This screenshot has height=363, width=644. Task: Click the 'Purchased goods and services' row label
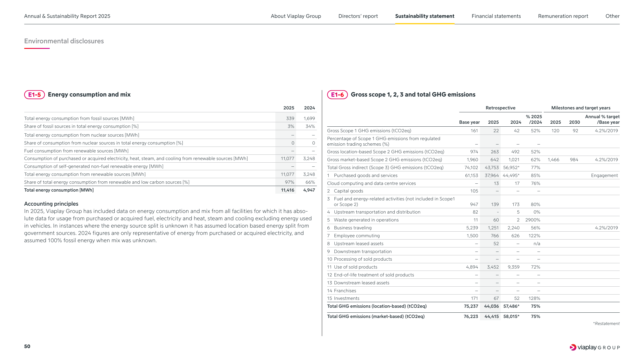(x=366, y=176)
